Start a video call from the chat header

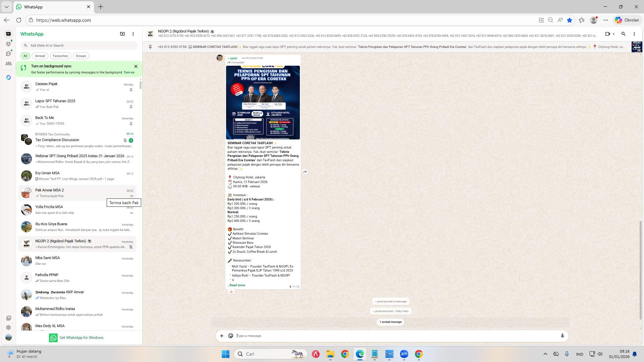(x=607, y=34)
